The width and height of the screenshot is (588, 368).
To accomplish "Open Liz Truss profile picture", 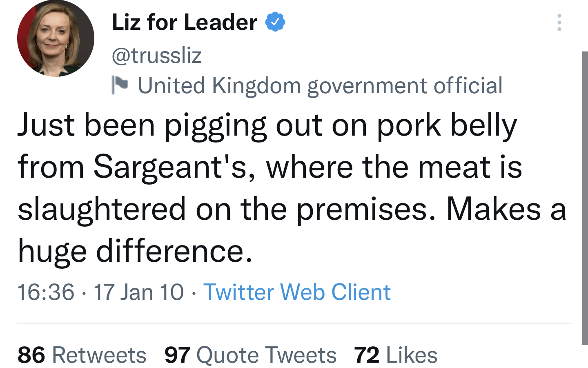I will 56,39.
